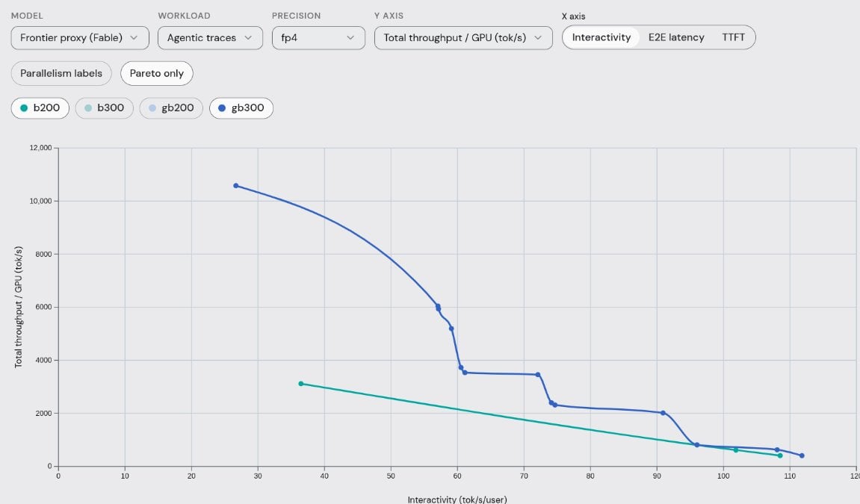Image resolution: width=860 pixels, height=504 pixels.
Task: Expand the Precision fp4 dropdown
Action: 318,38
